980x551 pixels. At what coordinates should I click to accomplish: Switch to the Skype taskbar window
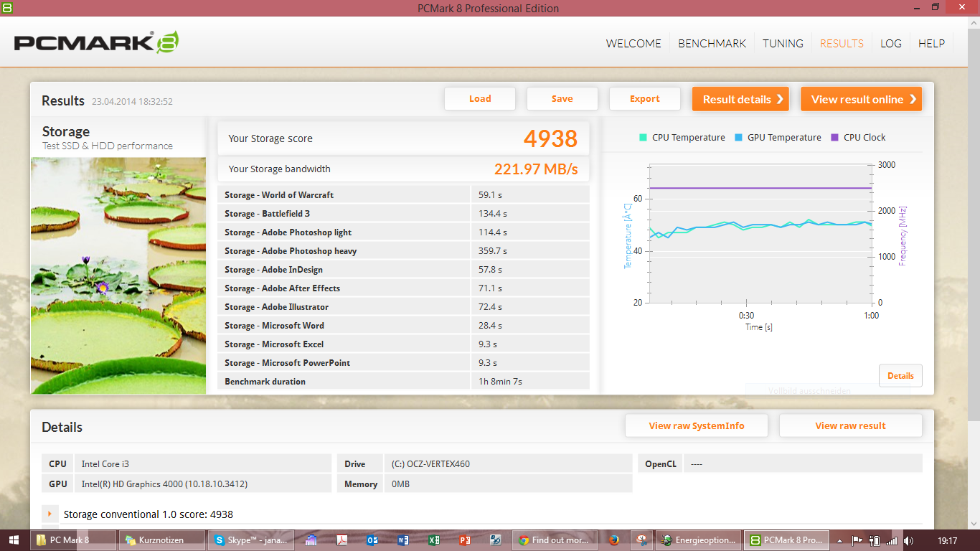(x=252, y=540)
